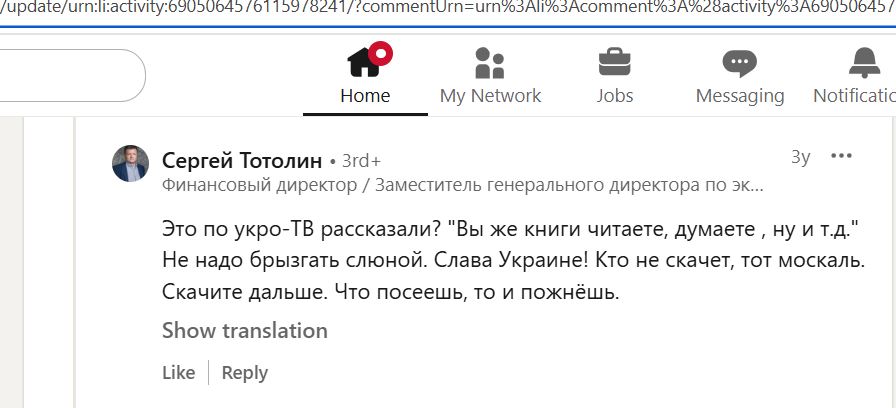Open the Jobs briefcase icon
The image size is (896, 408).
[x=615, y=62]
